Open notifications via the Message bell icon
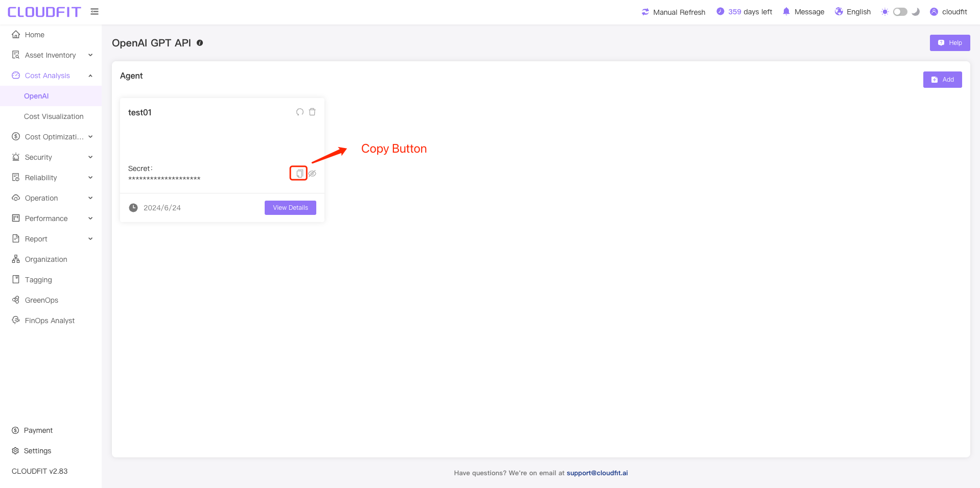The width and height of the screenshot is (980, 488). pyautogui.click(x=786, y=11)
